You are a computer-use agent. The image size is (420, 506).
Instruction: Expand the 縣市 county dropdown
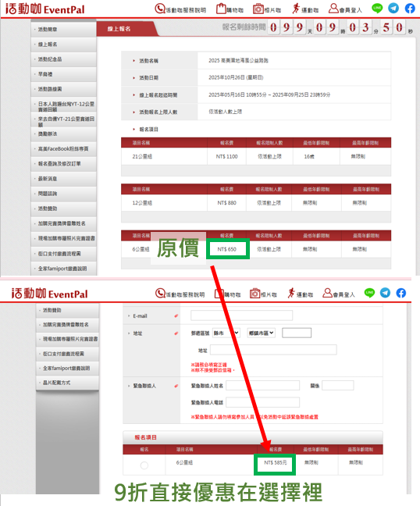pos(226,333)
